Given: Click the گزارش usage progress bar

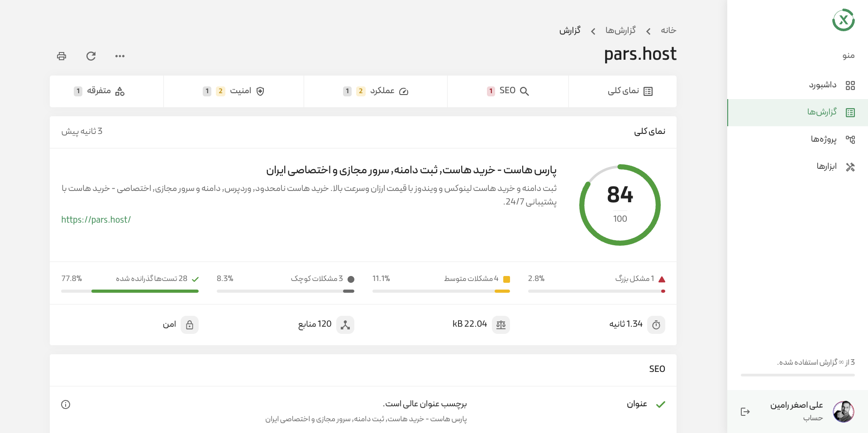Looking at the screenshot, I should (x=798, y=375).
